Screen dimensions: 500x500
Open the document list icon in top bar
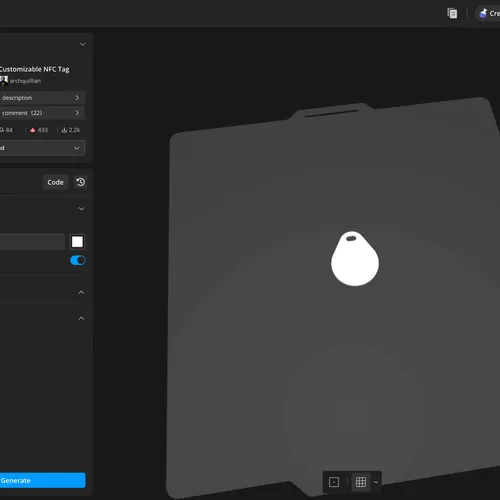[x=452, y=14]
